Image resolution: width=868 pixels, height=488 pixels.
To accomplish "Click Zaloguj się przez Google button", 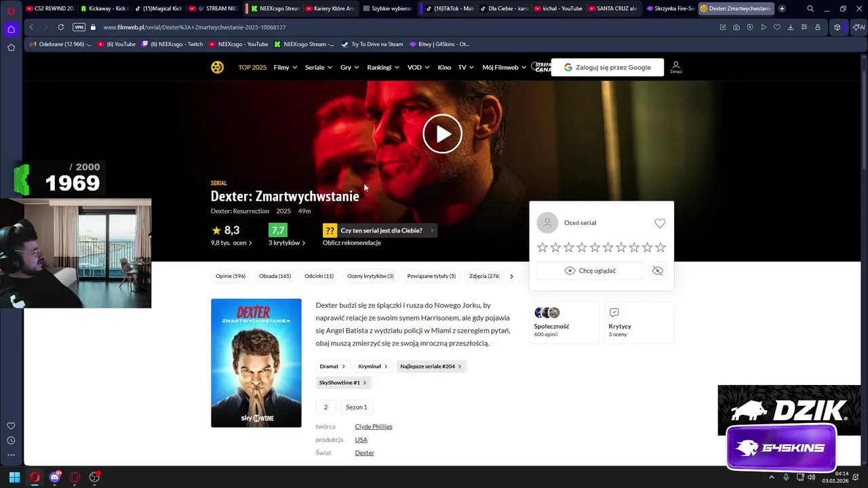I will tap(608, 67).
